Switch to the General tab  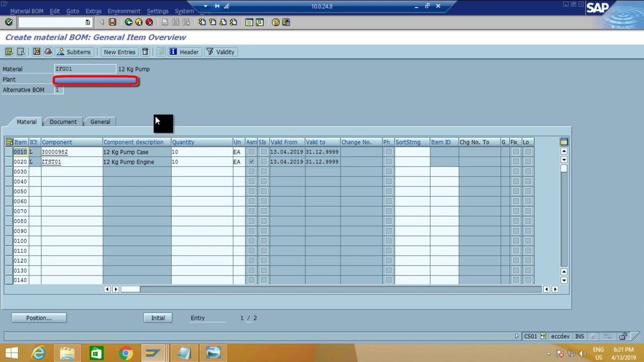click(100, 122)
